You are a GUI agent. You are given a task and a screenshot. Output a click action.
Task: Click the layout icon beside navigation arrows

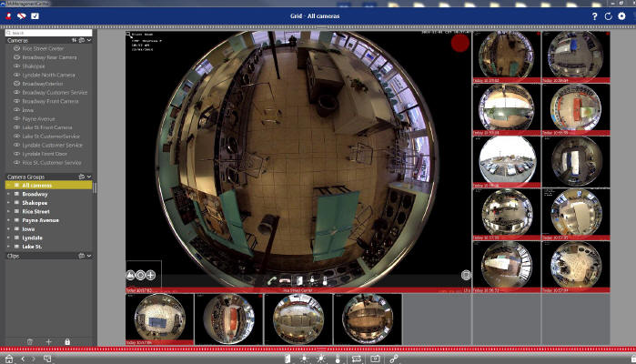pyautogui.click(x=47, y=359)
